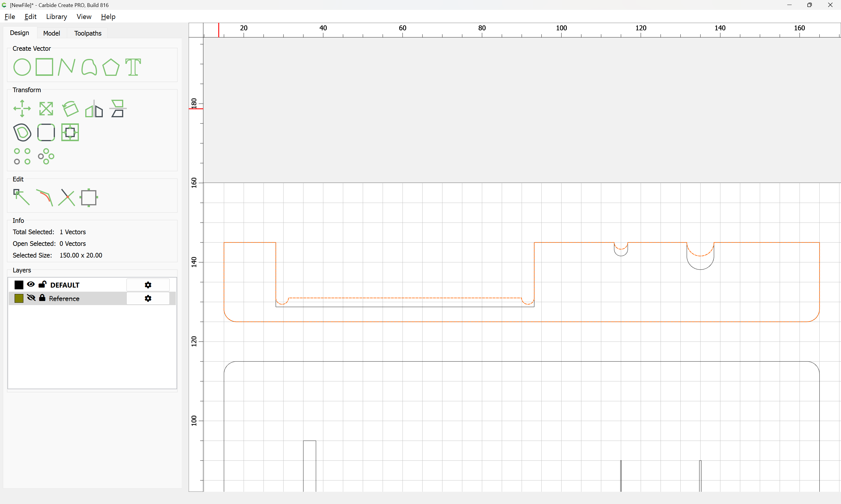Open DEFAULT layer settings gear
The image size is (841, 504).
[148, 285]
